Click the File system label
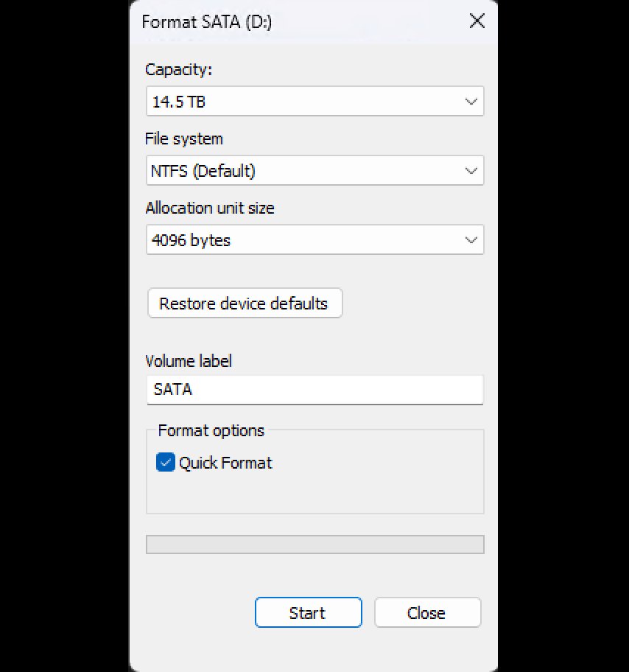This screenshot has width=629, height=672. pyautogui.click(x=184, y=139)
